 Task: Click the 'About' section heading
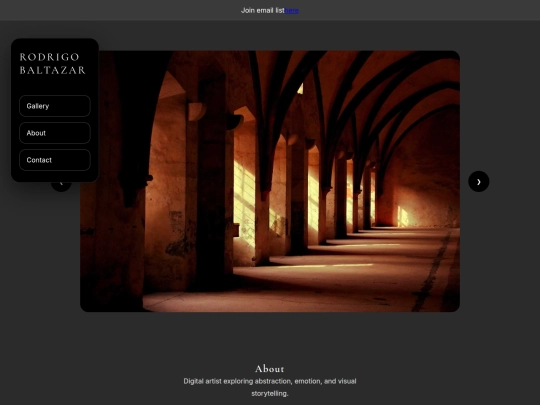(270, 368)
